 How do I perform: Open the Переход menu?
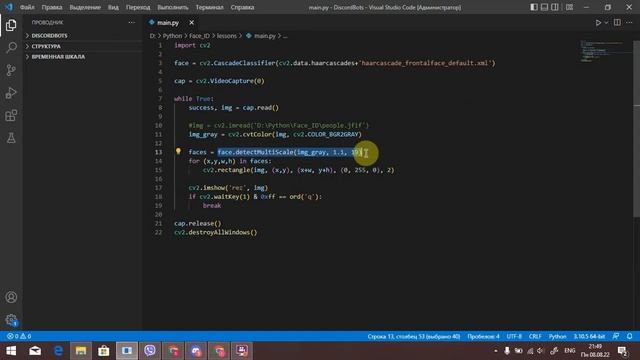tap(138, 7)
